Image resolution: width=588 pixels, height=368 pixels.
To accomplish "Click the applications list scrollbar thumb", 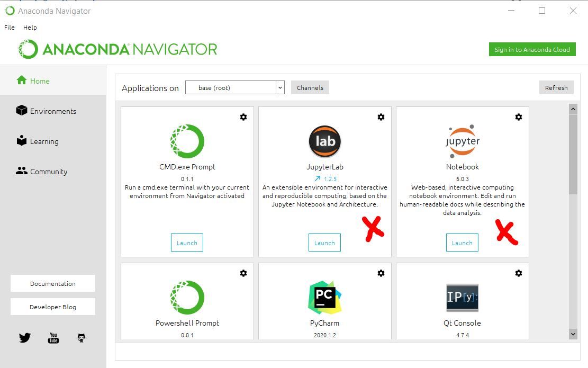I will pyautogui.click(x=573, y=154).
